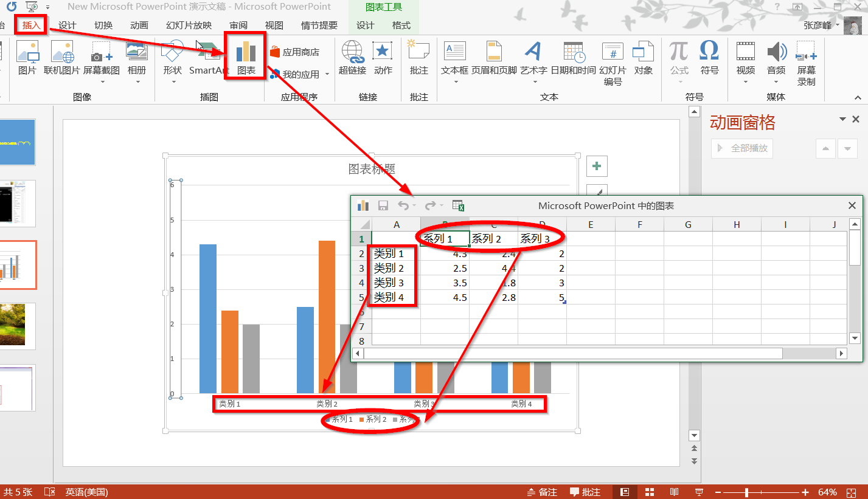Open the 动画 animations tab
The width and height of the screenshot is (868, 499).
[x=139, y=26]
